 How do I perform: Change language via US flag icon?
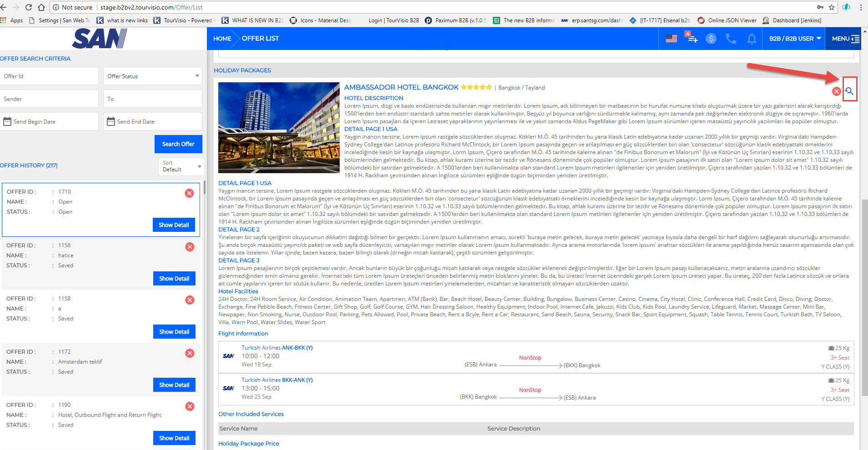[x=671, y=39]
